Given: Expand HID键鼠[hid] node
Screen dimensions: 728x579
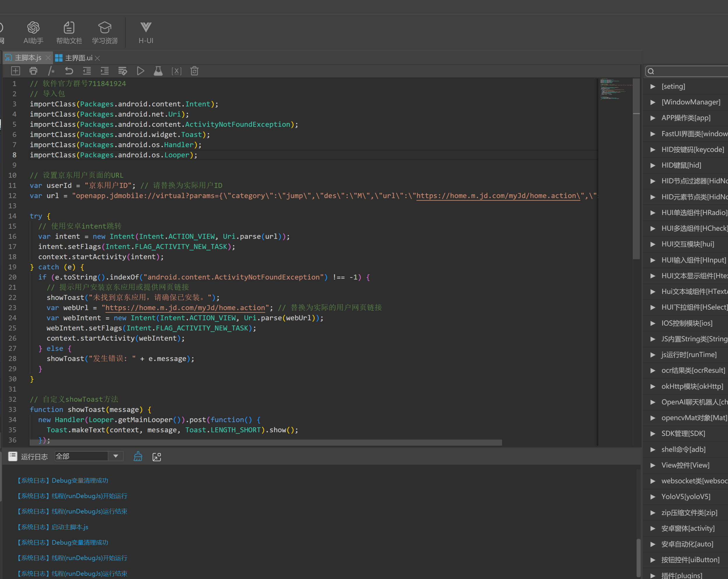Looking at the screenshot, I should (x=653, y=165).
